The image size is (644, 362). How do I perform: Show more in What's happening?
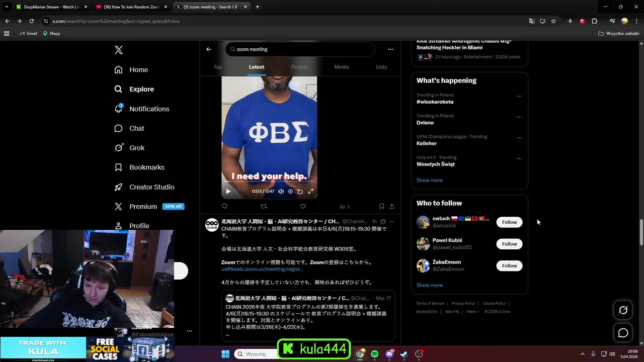pyautogui.click(x=429, y=180)
